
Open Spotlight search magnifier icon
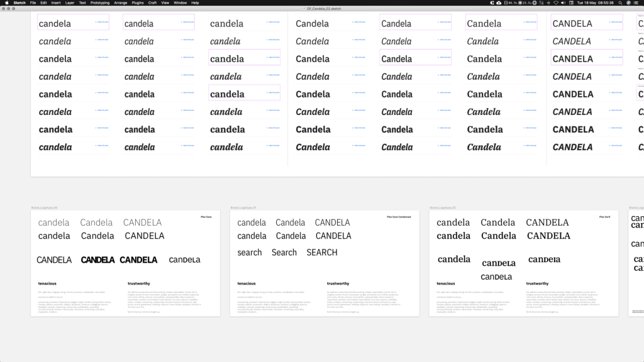coord(619,3)
